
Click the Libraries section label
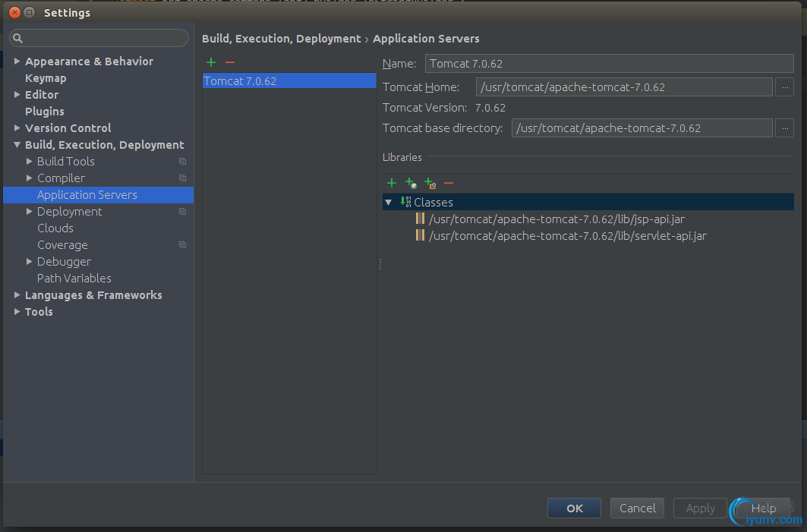[402, 157]
